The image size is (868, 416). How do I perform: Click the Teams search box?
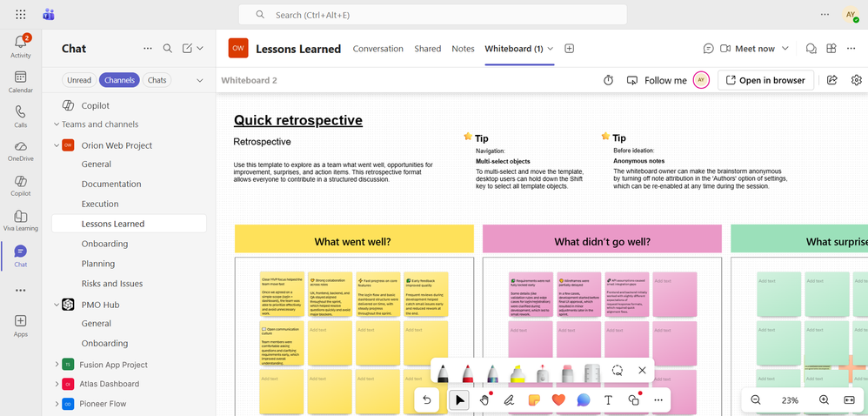[x=432, y=15]
